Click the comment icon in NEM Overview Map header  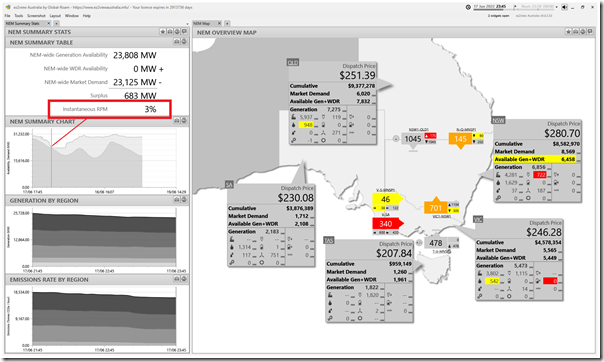(x=590, y=32)
